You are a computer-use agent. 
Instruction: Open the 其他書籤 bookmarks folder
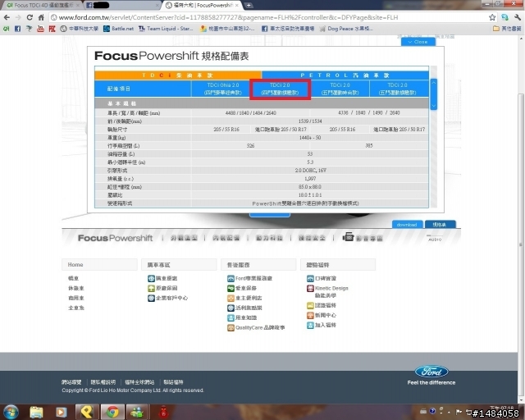pyautogui.click(x=507, y=29)
